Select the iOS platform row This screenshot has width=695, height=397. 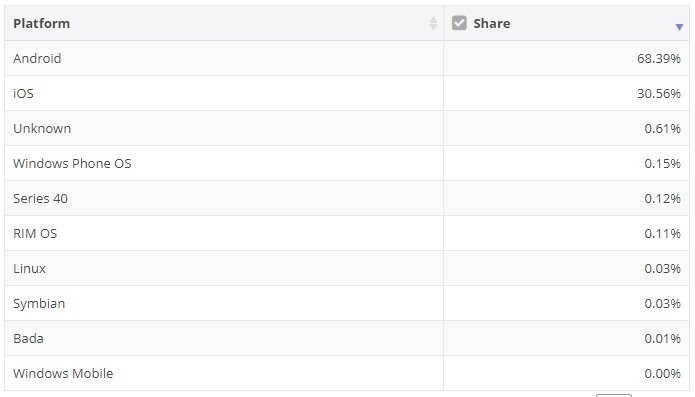[347, 93]
